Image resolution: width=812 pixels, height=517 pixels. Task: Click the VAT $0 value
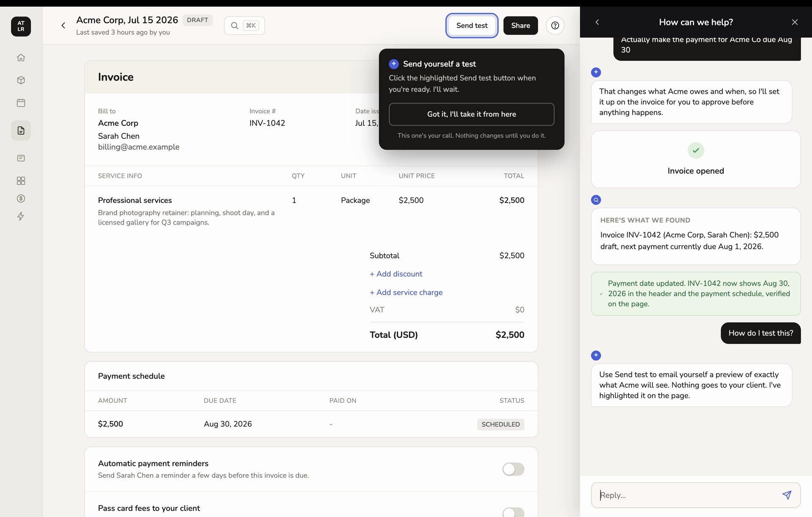(x=520, y=310)
